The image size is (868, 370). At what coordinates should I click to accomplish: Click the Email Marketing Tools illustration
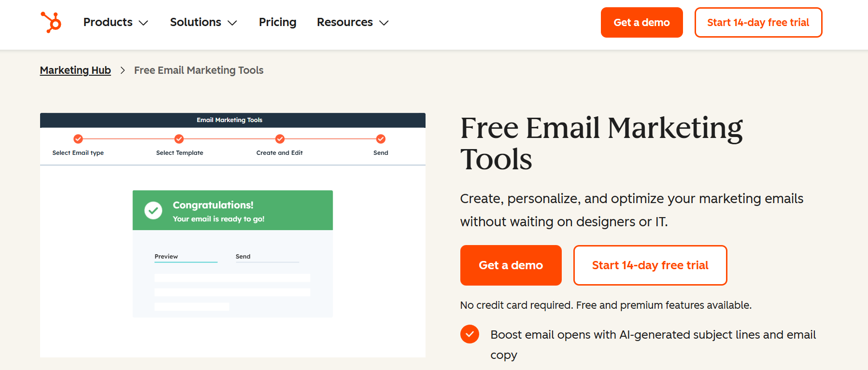tap(233, 235)
